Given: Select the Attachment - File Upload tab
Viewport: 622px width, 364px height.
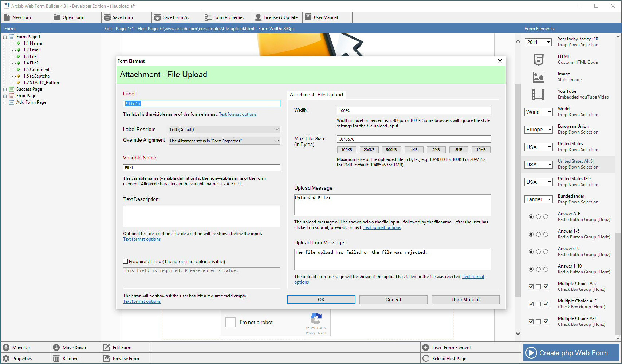Looking at the screenshot, I should 316,95.
